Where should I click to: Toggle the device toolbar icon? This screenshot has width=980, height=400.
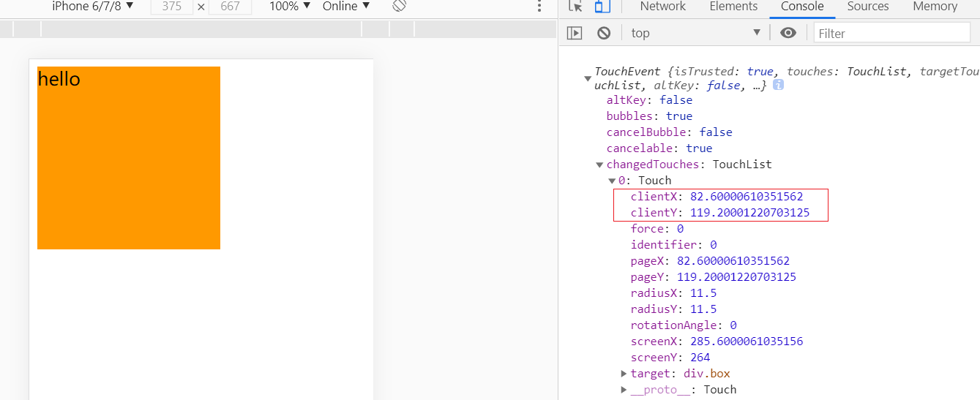click(602, 7)
